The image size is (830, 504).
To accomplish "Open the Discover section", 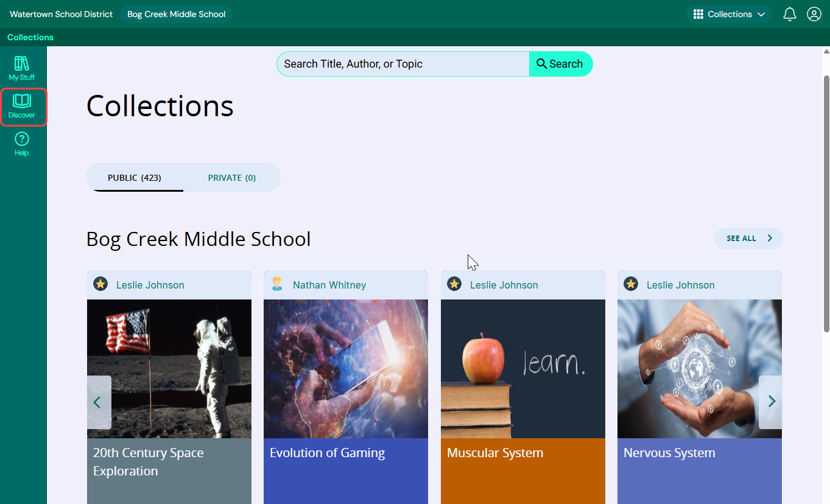I will (x=23, y=107).
